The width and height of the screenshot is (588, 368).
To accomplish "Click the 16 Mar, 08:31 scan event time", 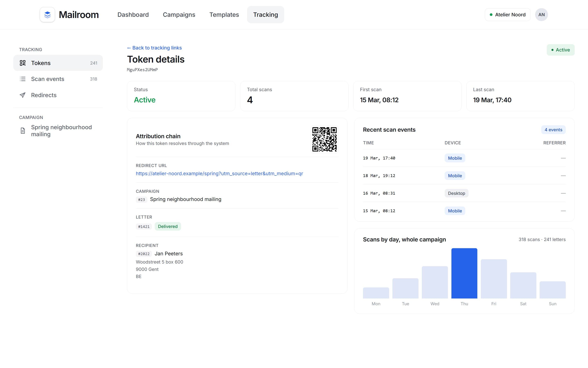I will [x=379, y=193].
